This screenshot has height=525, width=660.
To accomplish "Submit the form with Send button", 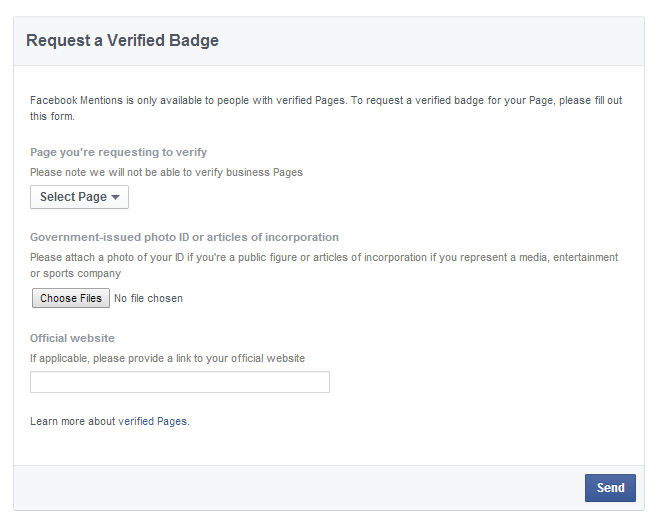I will pos(610,488).
